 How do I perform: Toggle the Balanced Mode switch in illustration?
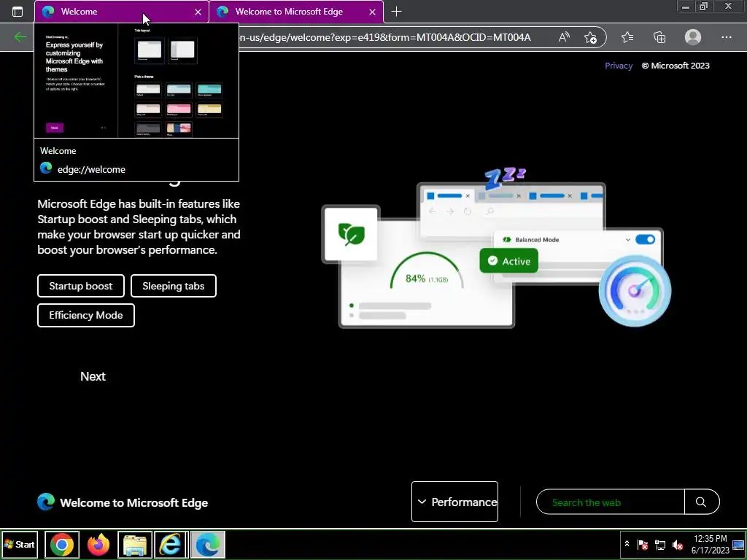pos(645,239)
